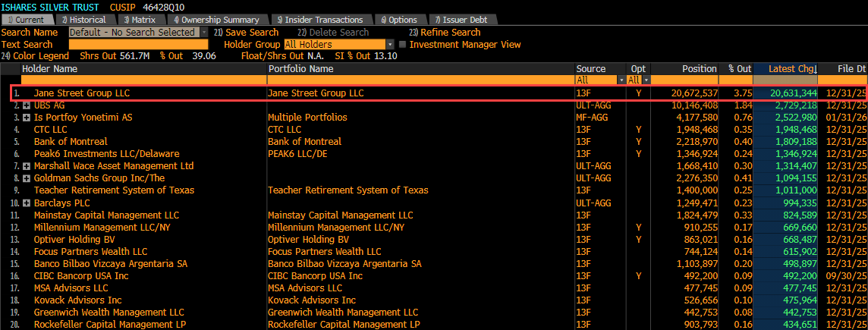Click ISHARES SILVER TRUST title
Image resolution: width=868 pixels, height=330 pixels.
[50, 7]
